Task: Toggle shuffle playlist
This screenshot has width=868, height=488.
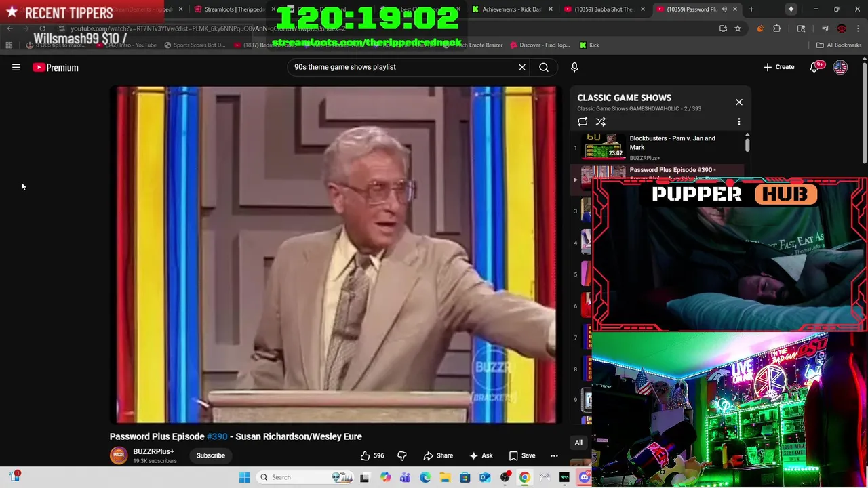Action: coord(601,122)
